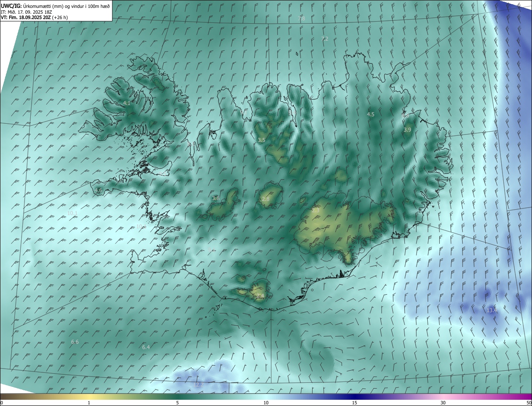This screenshot has width=532, height=406.
Task: Click the 7.2 value label
Action: 325,39
